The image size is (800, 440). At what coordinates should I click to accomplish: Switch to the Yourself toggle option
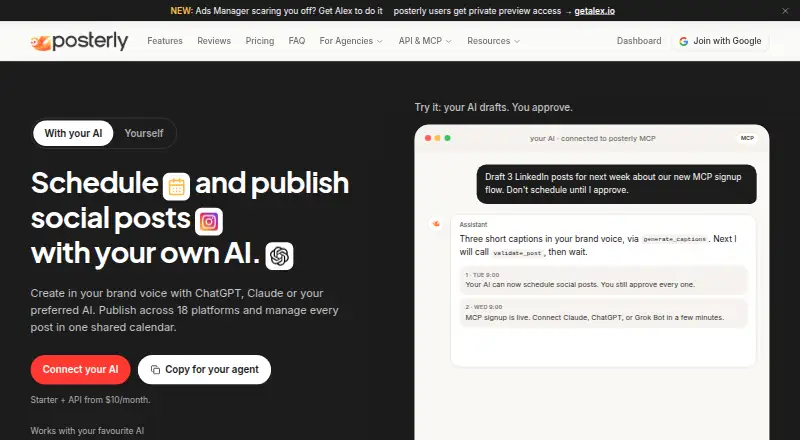[144, 133]
